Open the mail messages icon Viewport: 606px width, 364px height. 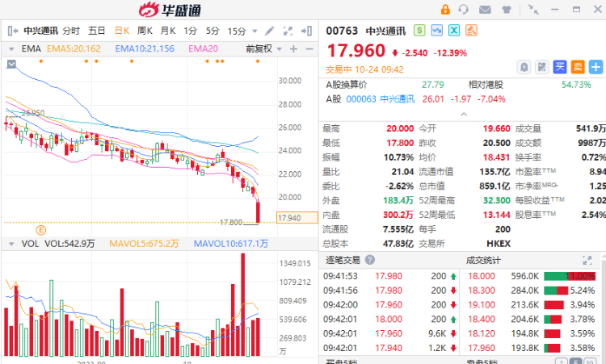(485, 9)
